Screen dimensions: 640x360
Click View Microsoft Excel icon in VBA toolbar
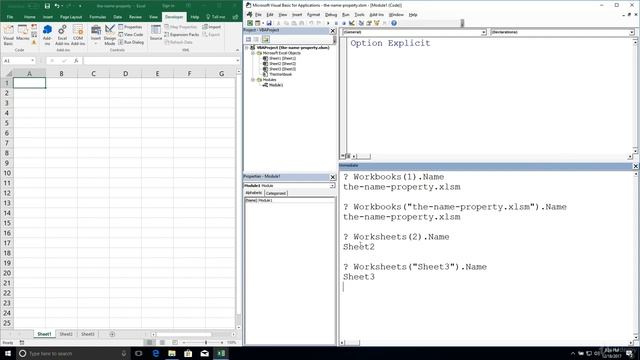pyautogui.click(x=250, y=23)
